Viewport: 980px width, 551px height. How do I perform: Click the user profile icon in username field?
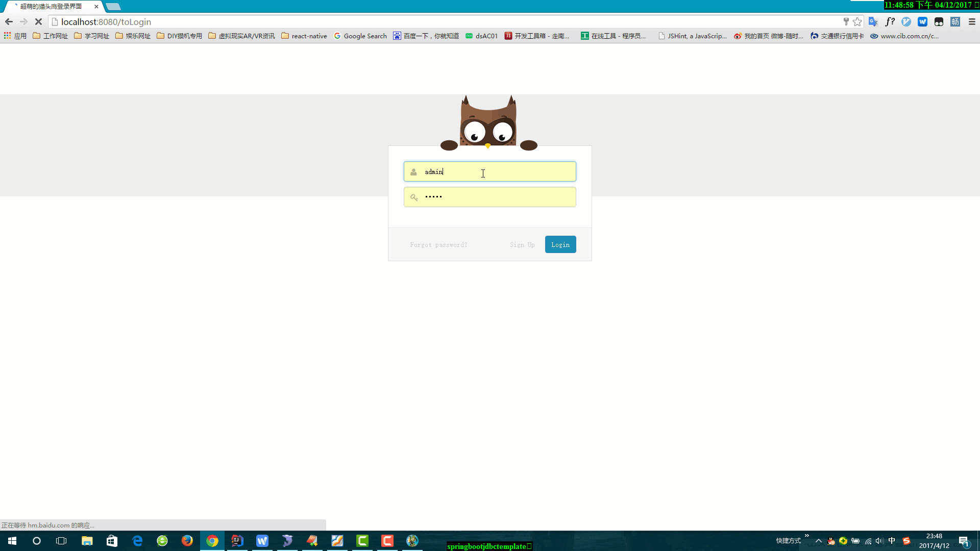click(x=413, y=171)
